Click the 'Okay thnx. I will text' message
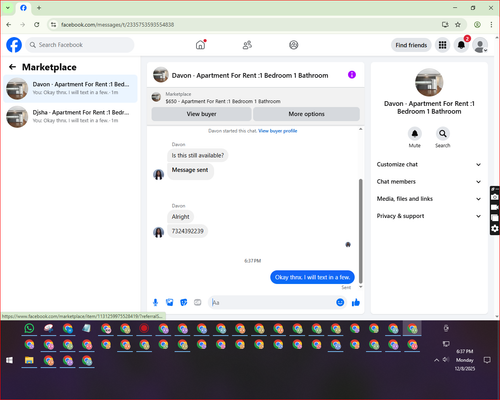 pos(312,277)
